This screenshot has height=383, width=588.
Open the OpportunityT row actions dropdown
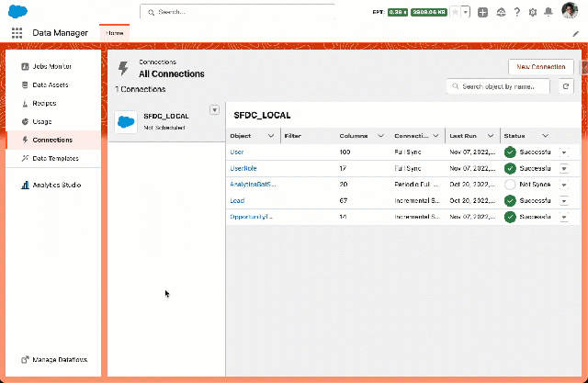tap(563, 217)
